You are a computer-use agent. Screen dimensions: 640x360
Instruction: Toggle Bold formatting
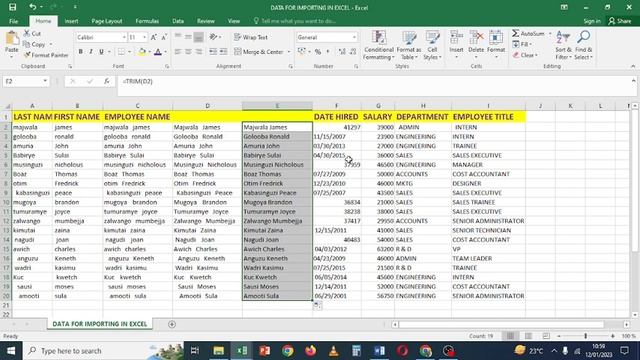[x=80, y=52]
